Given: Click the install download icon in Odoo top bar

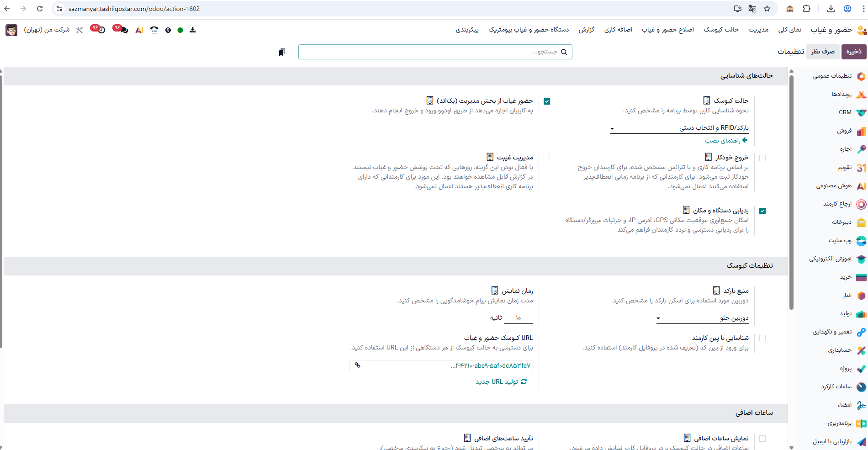Looking at the screenshot, I should (x=193, y=30).
